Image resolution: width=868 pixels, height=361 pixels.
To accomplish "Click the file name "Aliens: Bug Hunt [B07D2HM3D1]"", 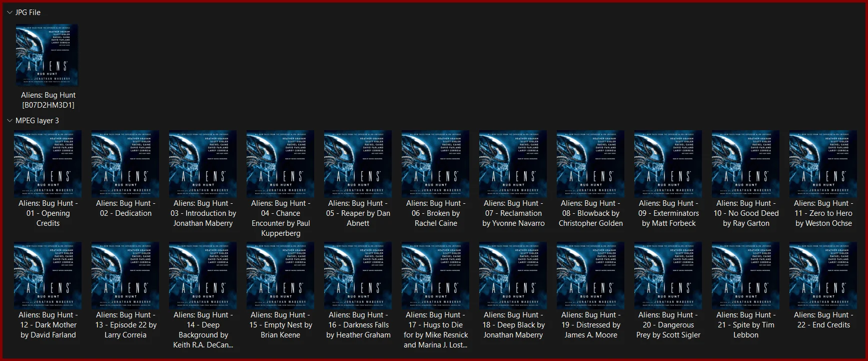I will [x=48, y=100].
